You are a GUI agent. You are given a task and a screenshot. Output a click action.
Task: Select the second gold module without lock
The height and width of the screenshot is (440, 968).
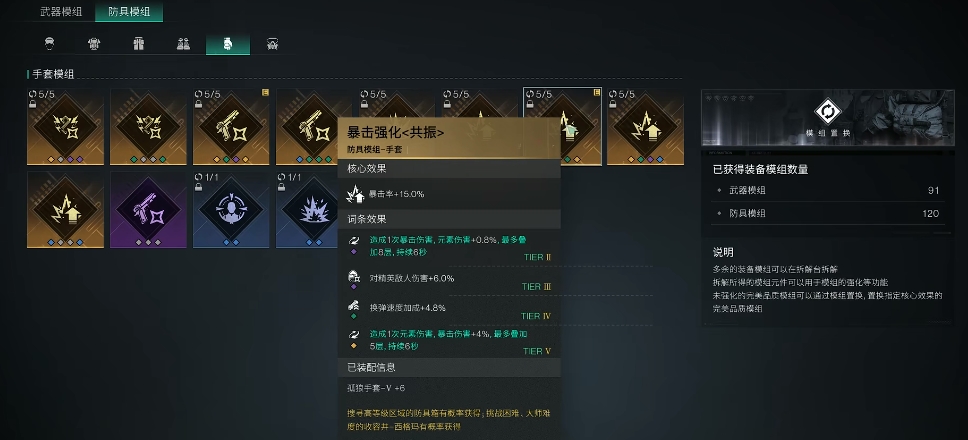pos(148,127)
